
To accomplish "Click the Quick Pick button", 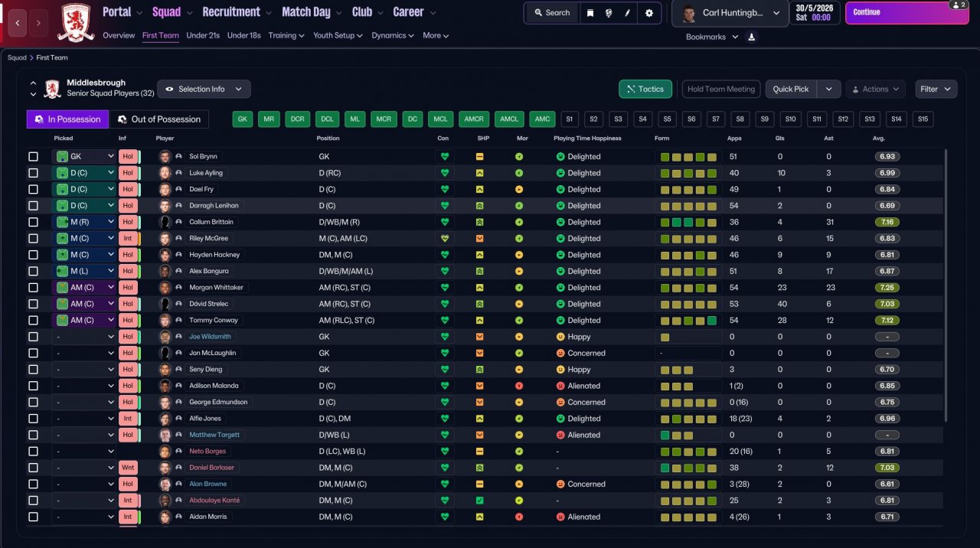I will coord(792,89).
